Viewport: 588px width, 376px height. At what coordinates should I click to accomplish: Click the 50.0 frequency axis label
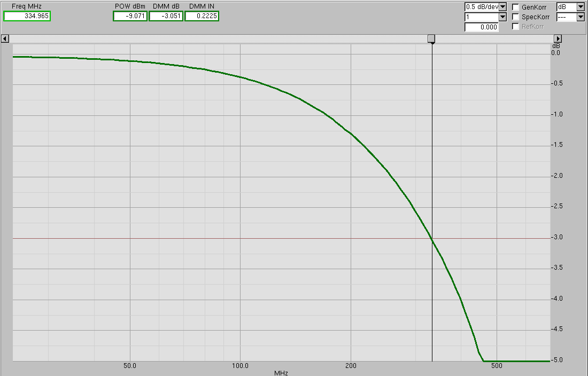[x=130, y=365]
